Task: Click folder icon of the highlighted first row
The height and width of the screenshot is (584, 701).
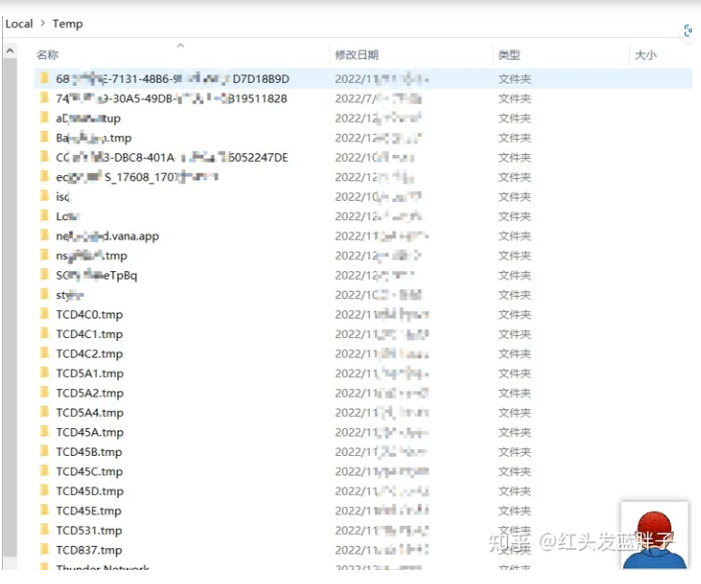Action: [44, 78]
